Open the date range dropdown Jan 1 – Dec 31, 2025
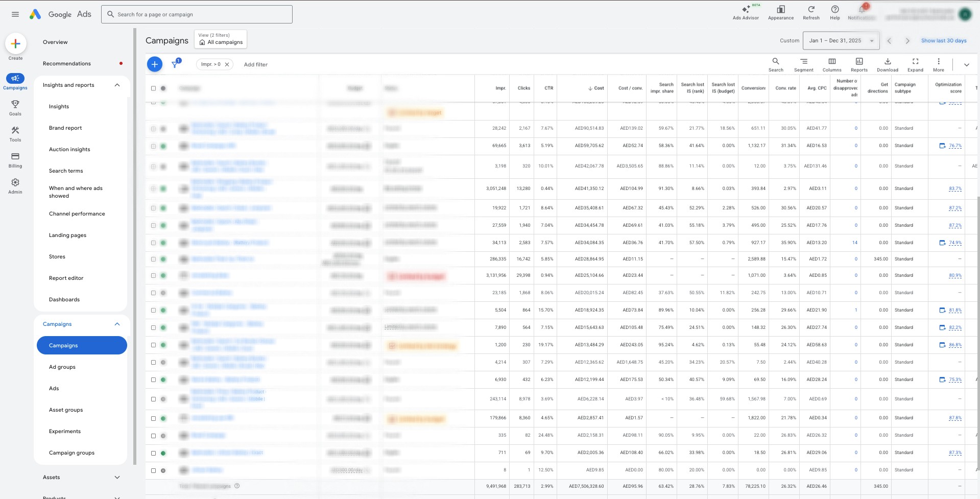 pos(841,41)
